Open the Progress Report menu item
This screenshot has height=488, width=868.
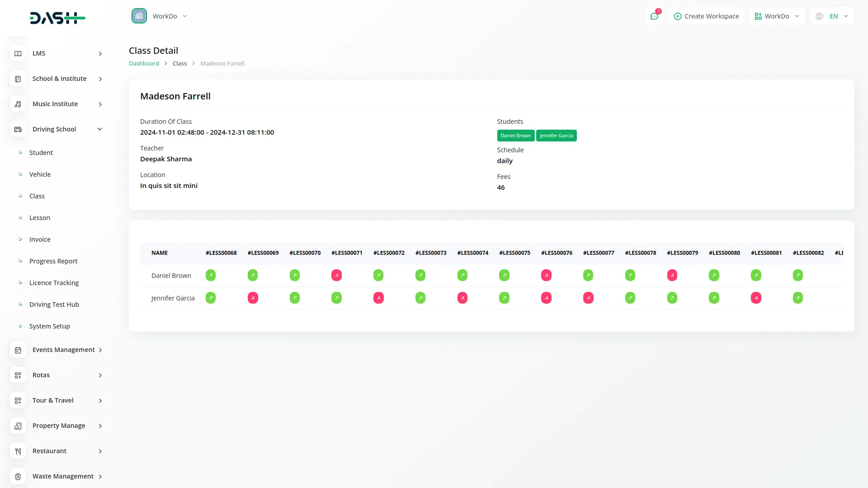pos(53,261)
